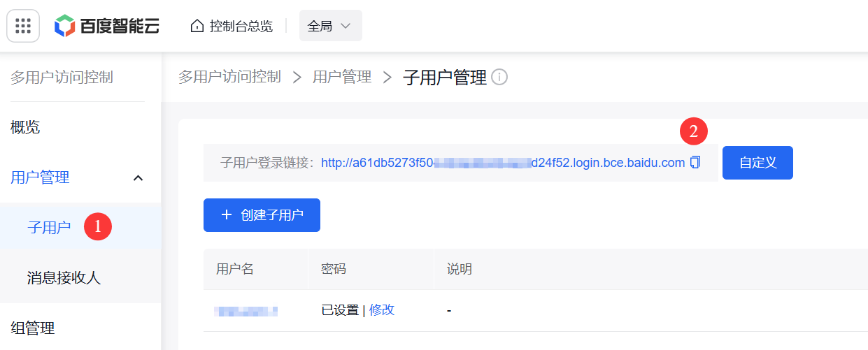Viewport: 868px width, 350px height.
Task: Click 控制台总览 in top bar
Action: (x=241, y=27)
